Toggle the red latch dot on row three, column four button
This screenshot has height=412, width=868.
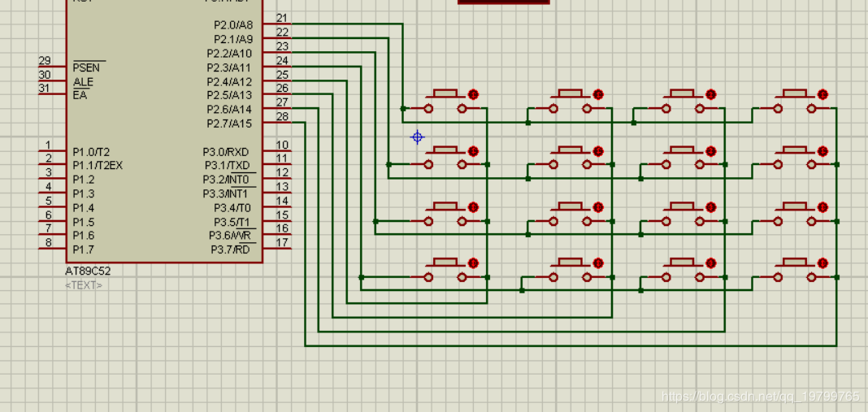[x=822, y=207]
